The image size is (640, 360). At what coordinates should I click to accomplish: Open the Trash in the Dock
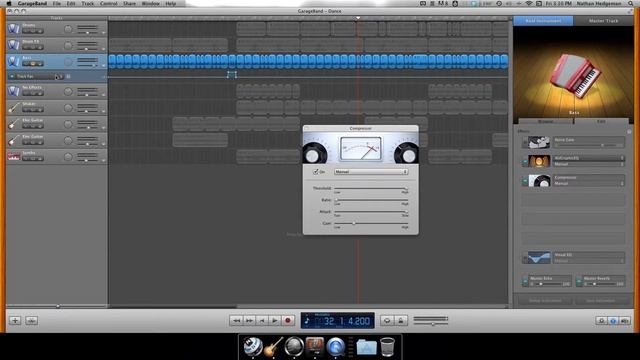[x=387, y=347]
